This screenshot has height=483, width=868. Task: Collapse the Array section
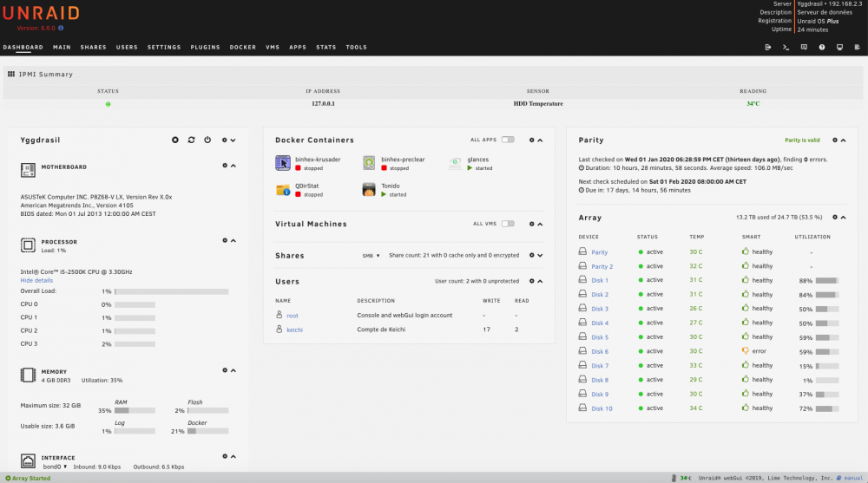pos(843,218)
